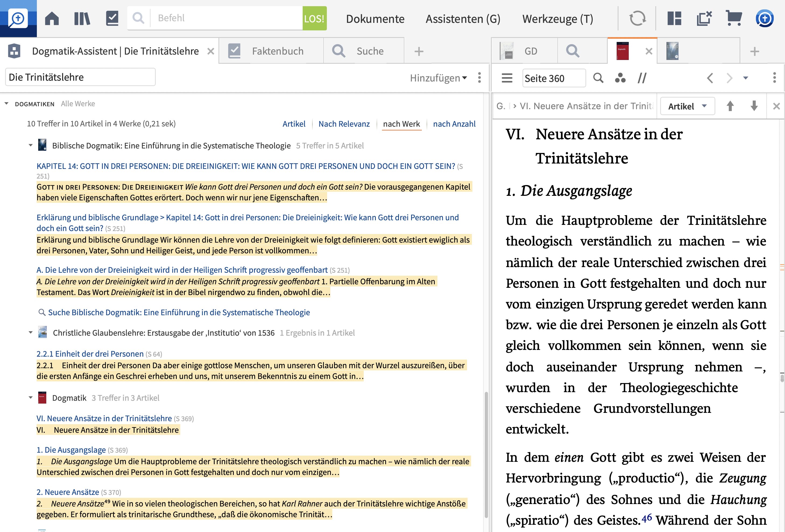Screen dimensions: 785x532
Task: Open the Dokumente menu
Action: click(375, 19)
